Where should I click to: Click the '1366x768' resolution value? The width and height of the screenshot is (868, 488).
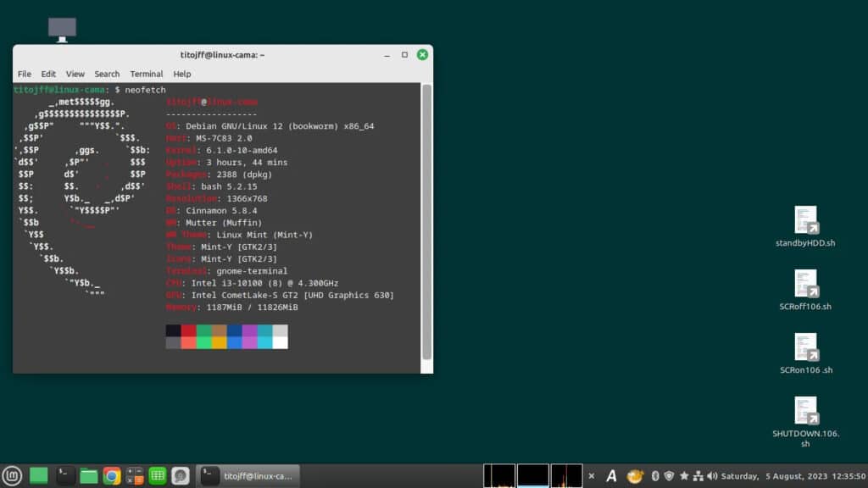(247, 198)
